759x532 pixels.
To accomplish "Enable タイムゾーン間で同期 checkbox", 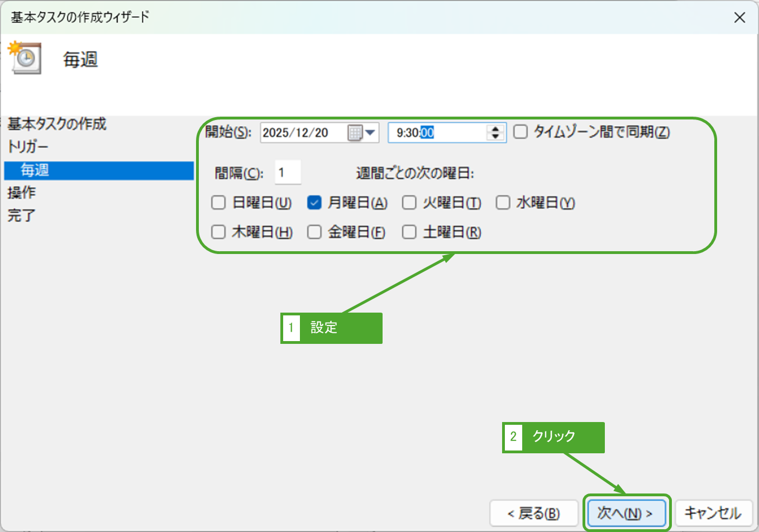I will coord(521,132).
